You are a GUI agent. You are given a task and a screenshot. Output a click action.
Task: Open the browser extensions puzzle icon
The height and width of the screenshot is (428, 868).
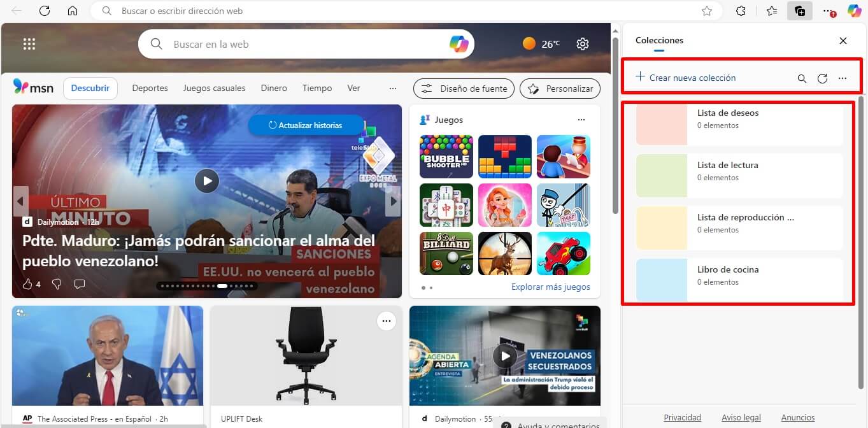[x=741, y=11]
